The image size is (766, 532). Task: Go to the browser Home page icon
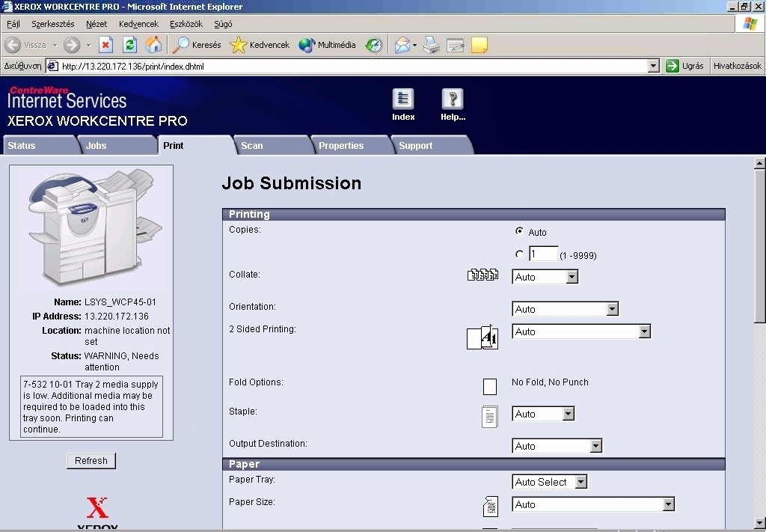tap(153, 45)
